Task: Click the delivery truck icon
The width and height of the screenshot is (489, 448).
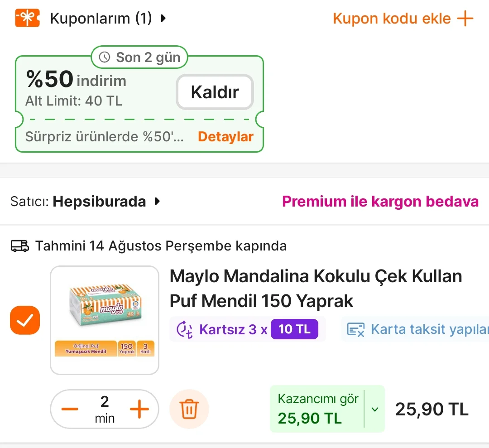Action: pyautogui.click(x=19, y=246)
